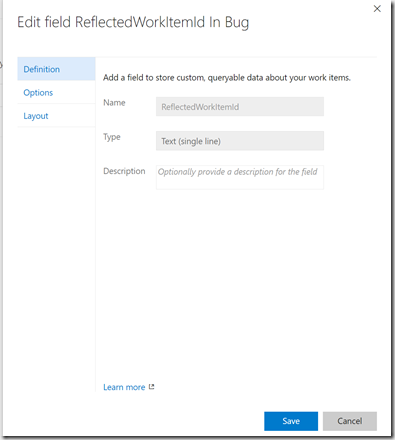Close the Edit field dialog with X
Screen dimensions: 395x440
(x=377, y=9)
